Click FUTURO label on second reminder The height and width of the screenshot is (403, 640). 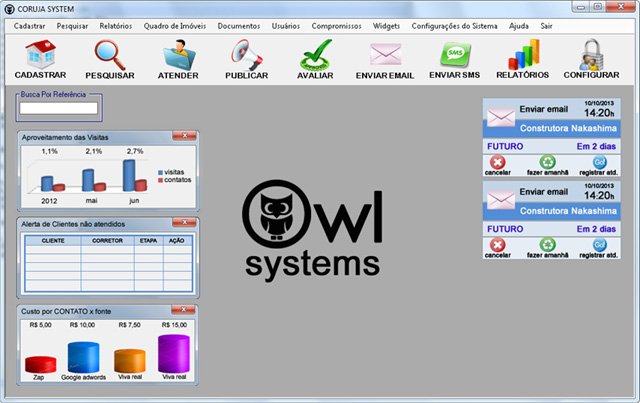pos(505,229)
